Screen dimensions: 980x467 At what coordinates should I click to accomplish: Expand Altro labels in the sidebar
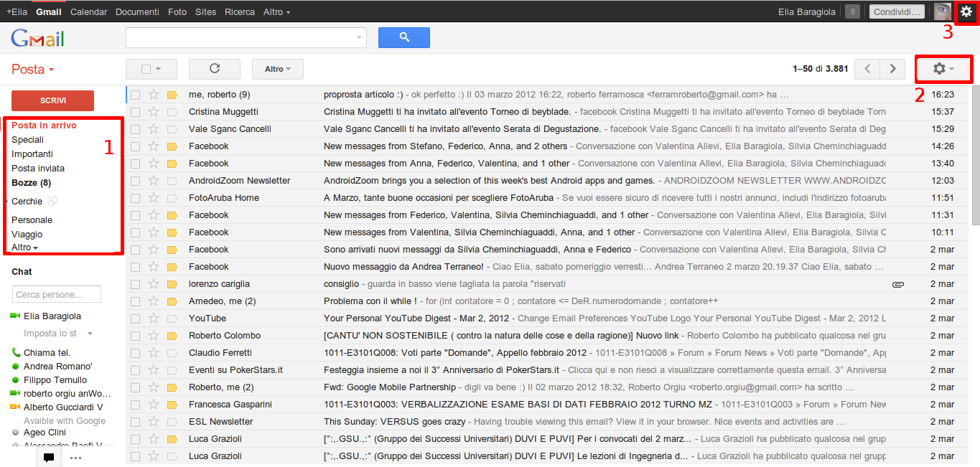pos(24,247)
